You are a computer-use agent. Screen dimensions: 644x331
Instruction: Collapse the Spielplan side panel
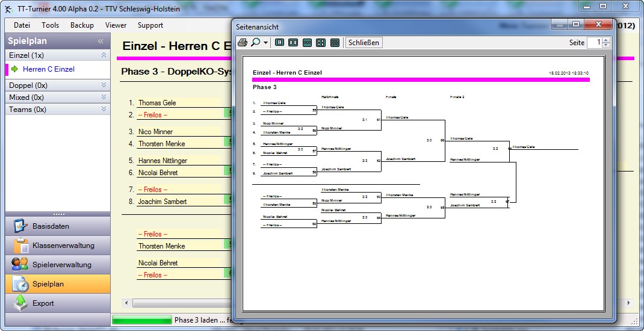coord(101,42)
